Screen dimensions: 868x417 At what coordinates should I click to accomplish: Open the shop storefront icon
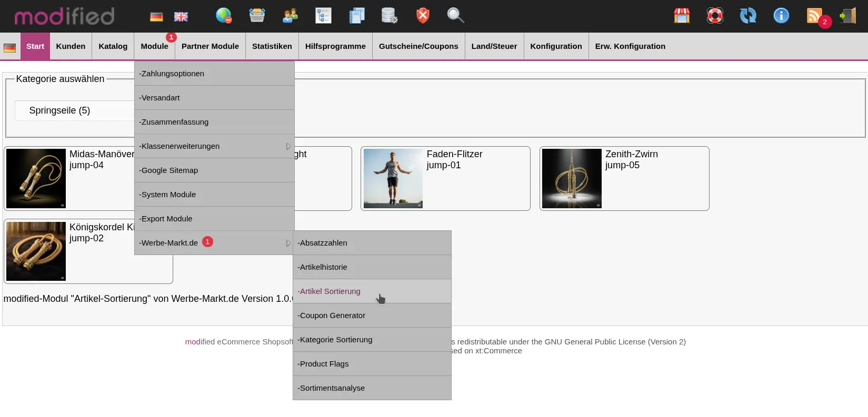pyautogui.click(x=682, y=16)
